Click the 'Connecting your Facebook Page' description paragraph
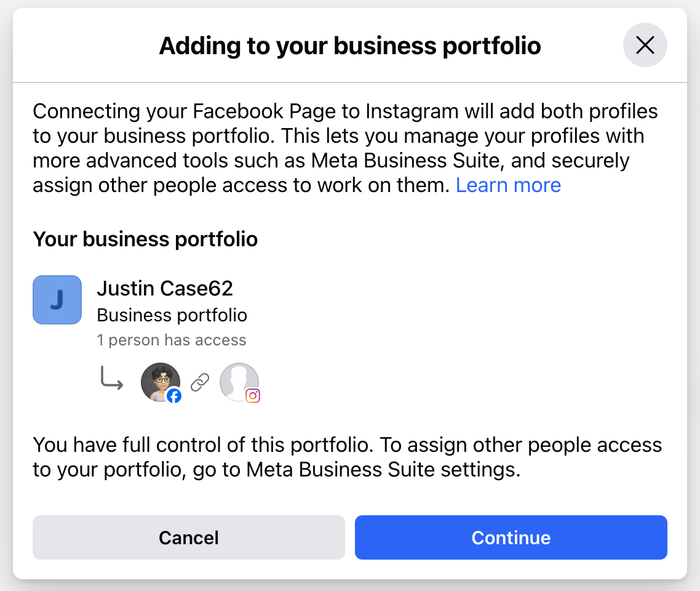 point(345,111)
